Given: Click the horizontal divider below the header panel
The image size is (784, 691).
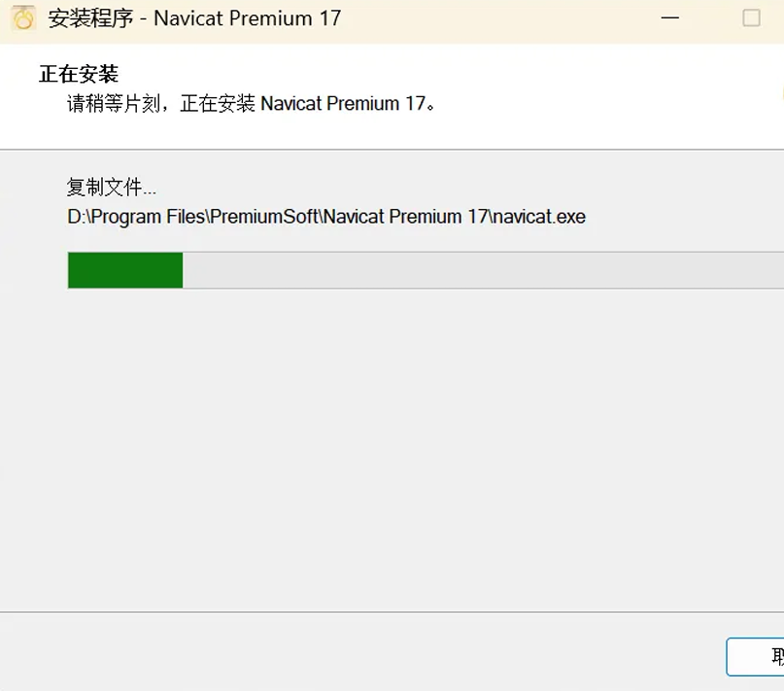Looking at the screenshot, I should pyautogui.click(x=392, y=149).
